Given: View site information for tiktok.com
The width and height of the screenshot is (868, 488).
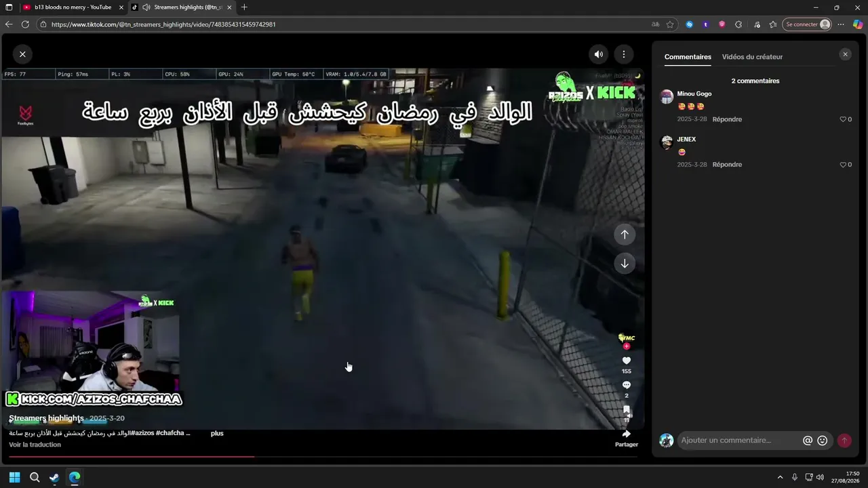Looking at the screenshot, I should point(43,24).
